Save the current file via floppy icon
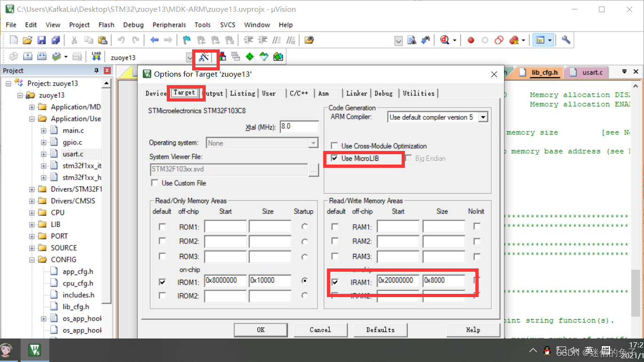Viewport: 644px width, 362px height. (x=41, y=40)
